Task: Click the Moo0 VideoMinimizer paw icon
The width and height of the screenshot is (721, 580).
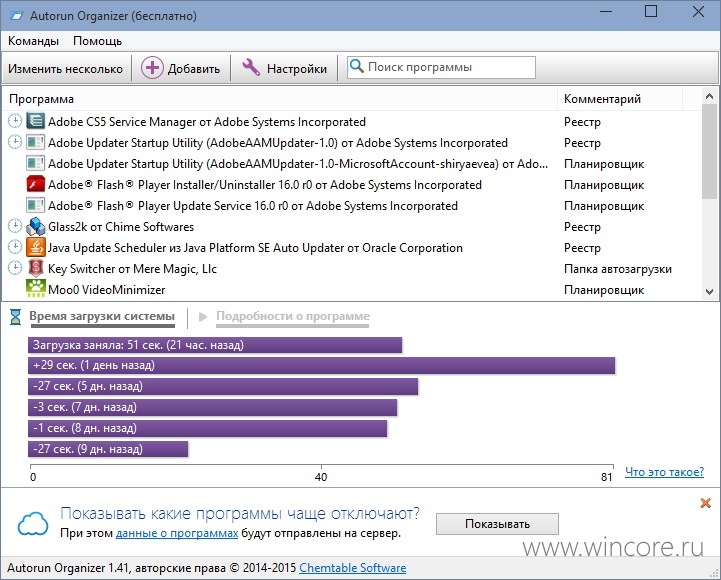Action: click(x=35, y=289)
